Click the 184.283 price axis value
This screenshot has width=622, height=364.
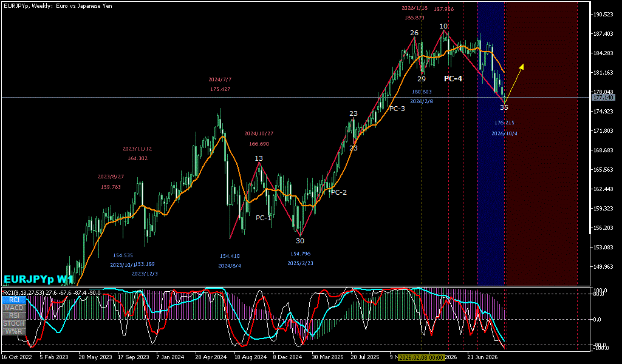tap(603, 53)
